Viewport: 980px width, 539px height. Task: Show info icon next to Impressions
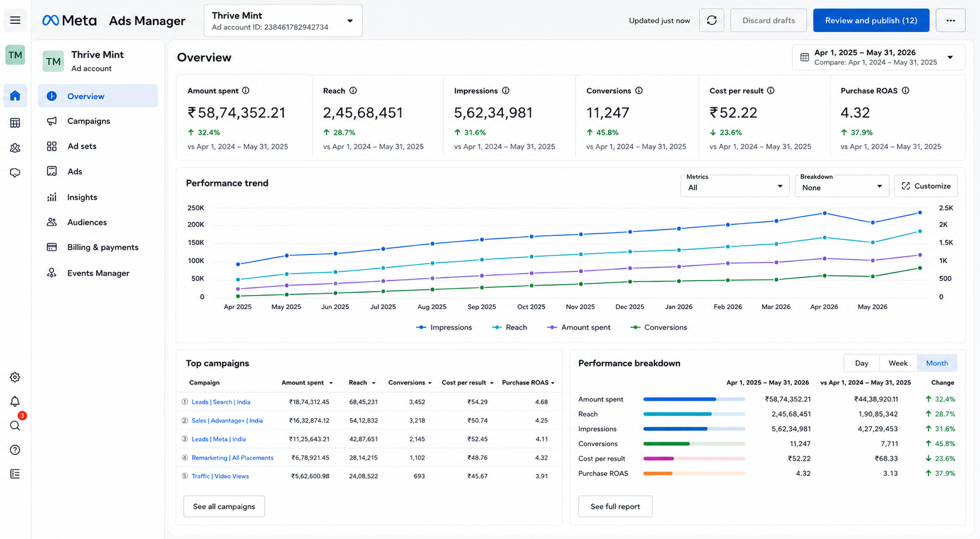[506, 90]
